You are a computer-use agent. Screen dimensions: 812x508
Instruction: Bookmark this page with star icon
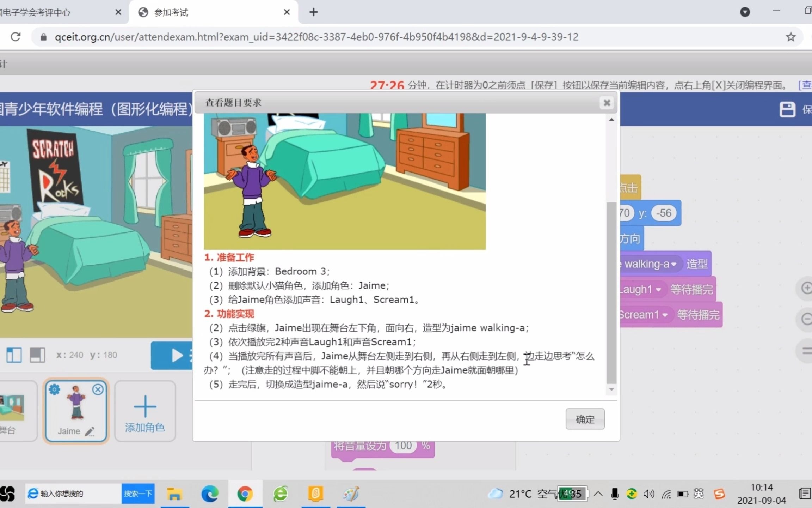(x=791, y=37)
